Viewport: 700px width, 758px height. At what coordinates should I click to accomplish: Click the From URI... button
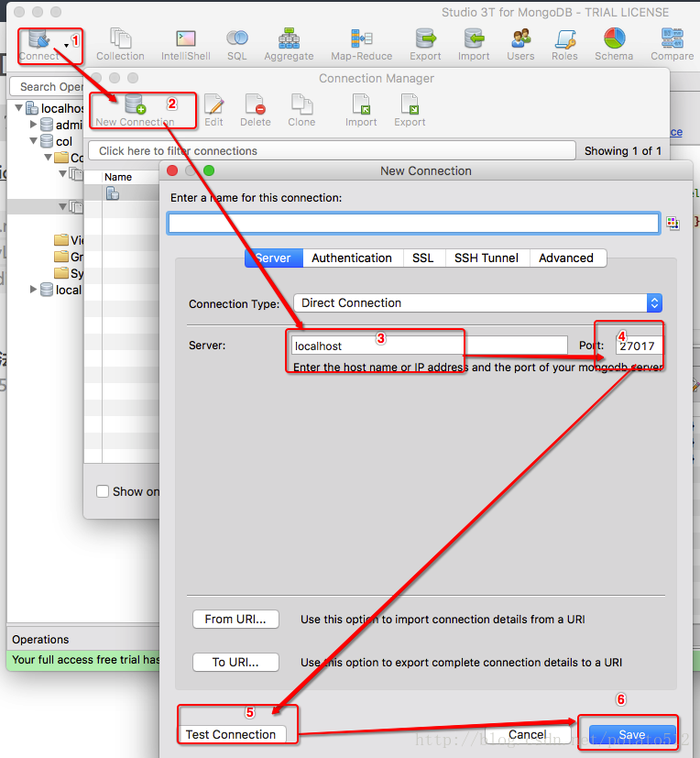pos(235,620)
